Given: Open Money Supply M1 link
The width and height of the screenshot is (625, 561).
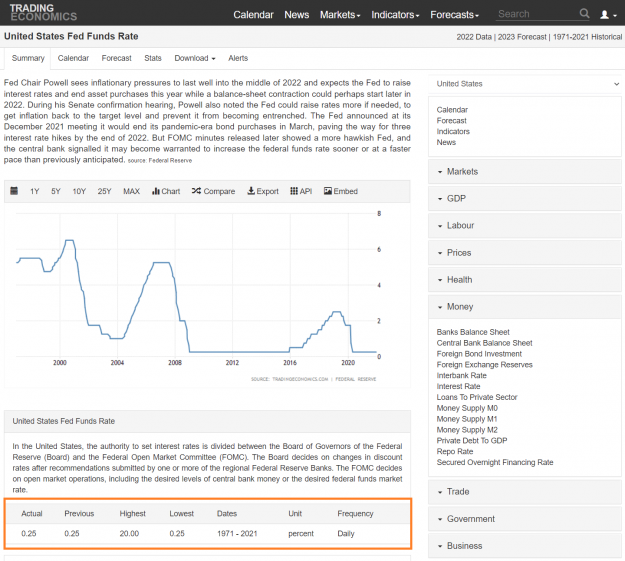Looking at the screenshot, I should pyautogui.click(x=467, y=419).
